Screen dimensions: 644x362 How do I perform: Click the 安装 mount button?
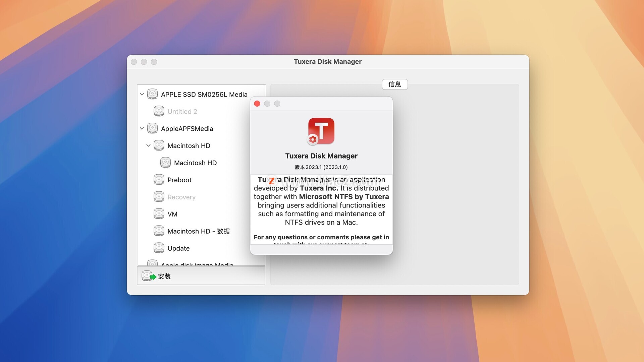[201, 276]
